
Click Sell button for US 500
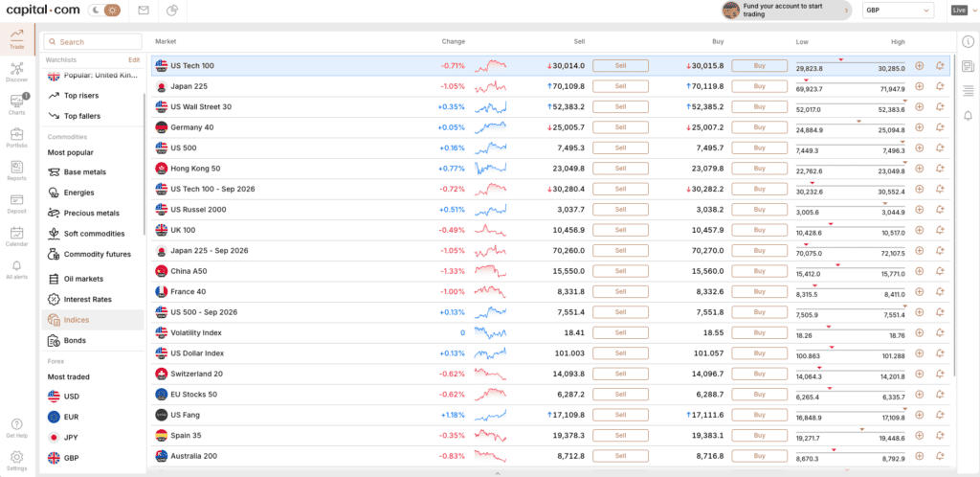click(620, 148)
